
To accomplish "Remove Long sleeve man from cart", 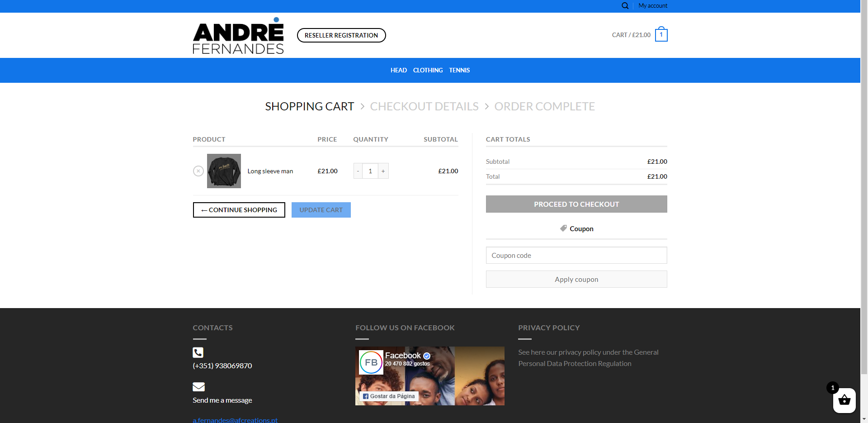I will click(x=198, y=171).
